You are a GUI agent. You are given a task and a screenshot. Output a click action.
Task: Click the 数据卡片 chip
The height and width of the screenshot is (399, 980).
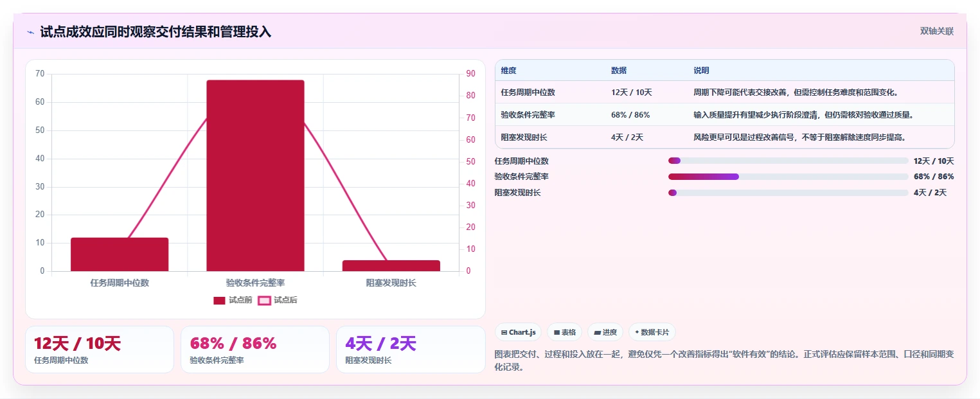click(x=652, y=332)
